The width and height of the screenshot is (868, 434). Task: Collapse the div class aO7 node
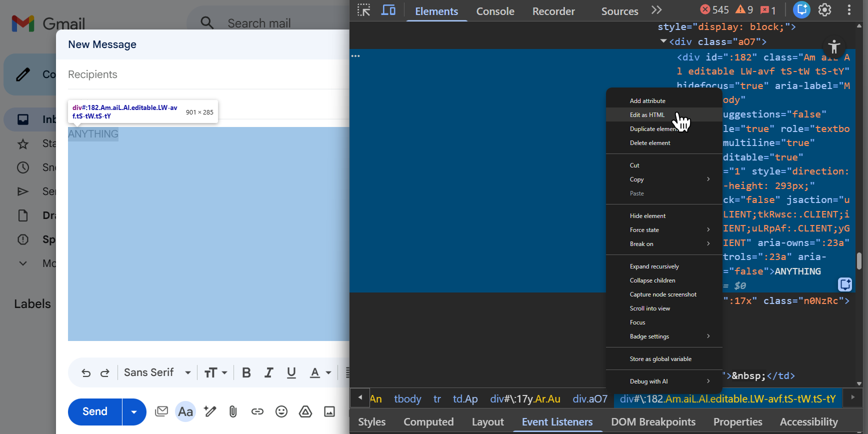[x=663, y=41]
